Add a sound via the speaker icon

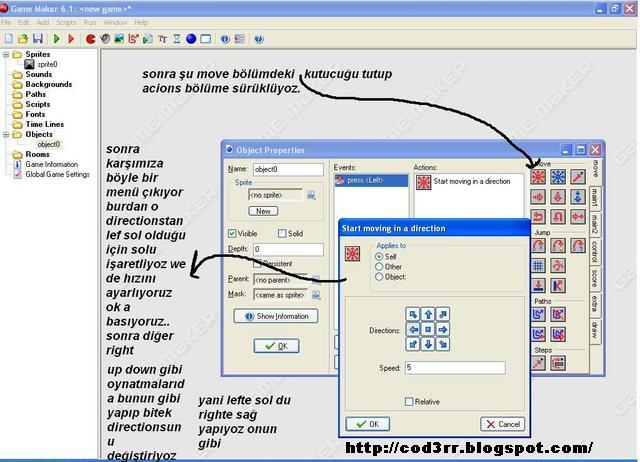[x=105, y=39]
